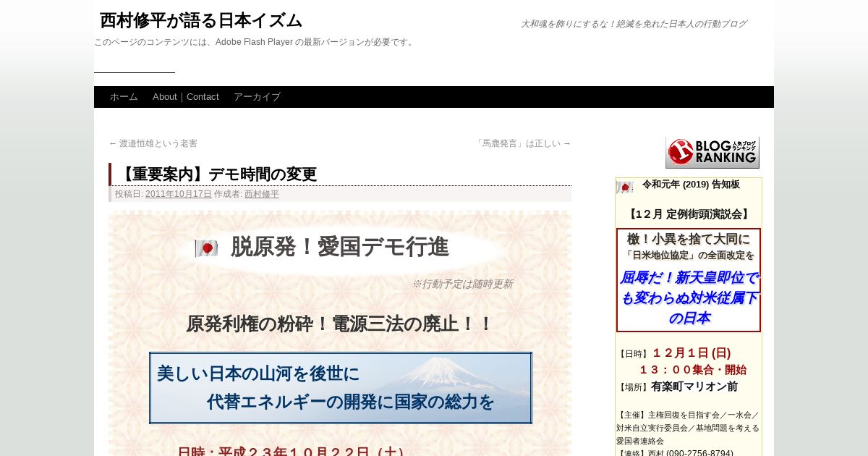Image resolution: width=868 pixels, height=456 pixels.
Task: Open author link 西村修平
Action: pyautogui.click(x=262, y=194)
